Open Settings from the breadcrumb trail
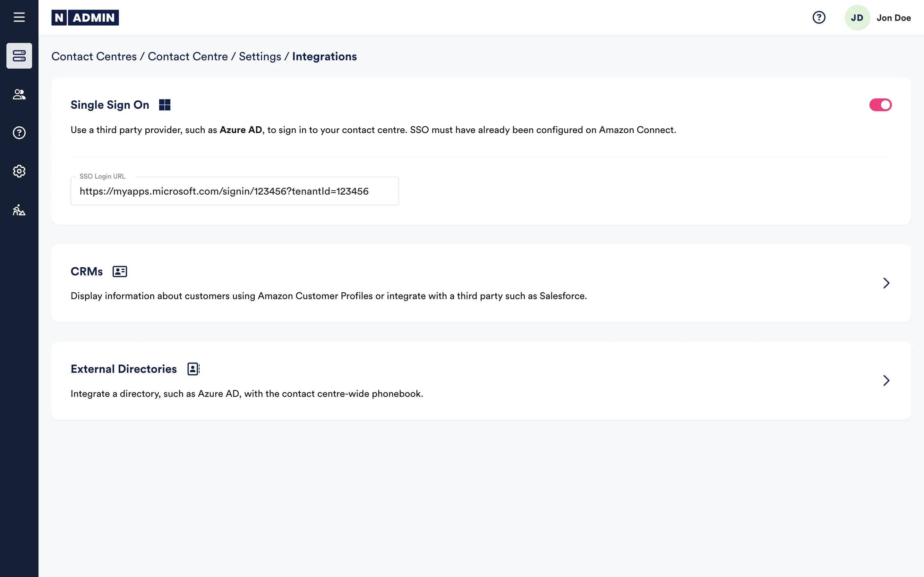The width and height of the screenshot is (924, 577). [x=260, y=56]
